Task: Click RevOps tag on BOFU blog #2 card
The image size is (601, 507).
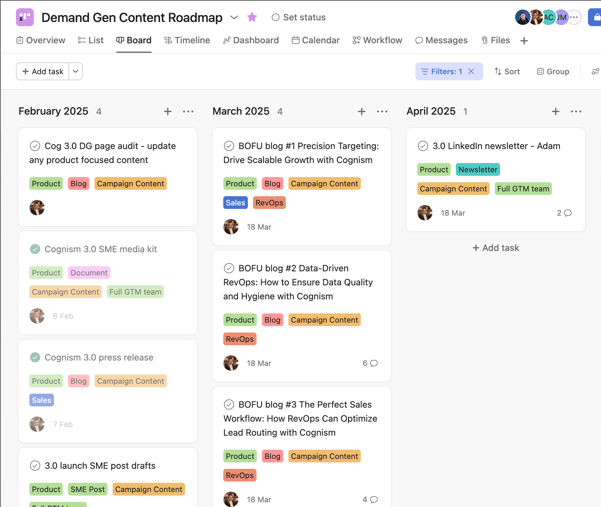Action: 240,339
